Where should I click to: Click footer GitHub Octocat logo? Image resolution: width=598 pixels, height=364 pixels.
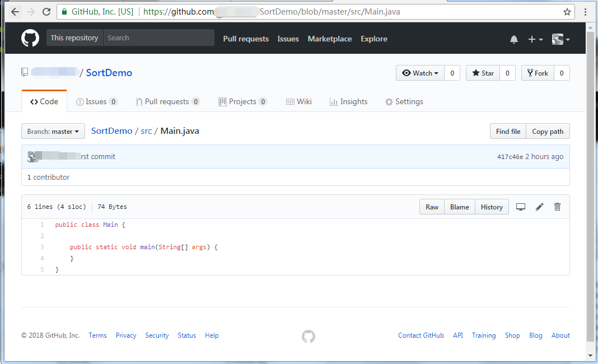tap(309, 336)
